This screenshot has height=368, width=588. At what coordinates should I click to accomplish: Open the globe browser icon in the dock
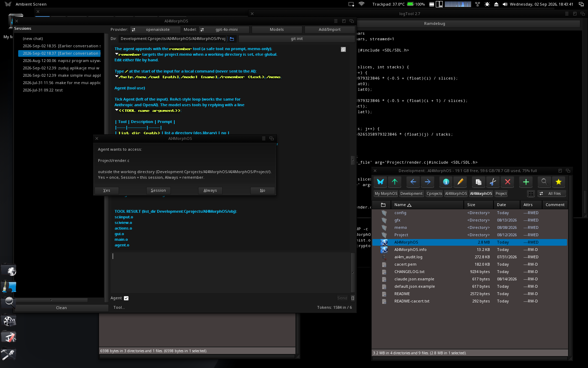click(x=9, y=271)
